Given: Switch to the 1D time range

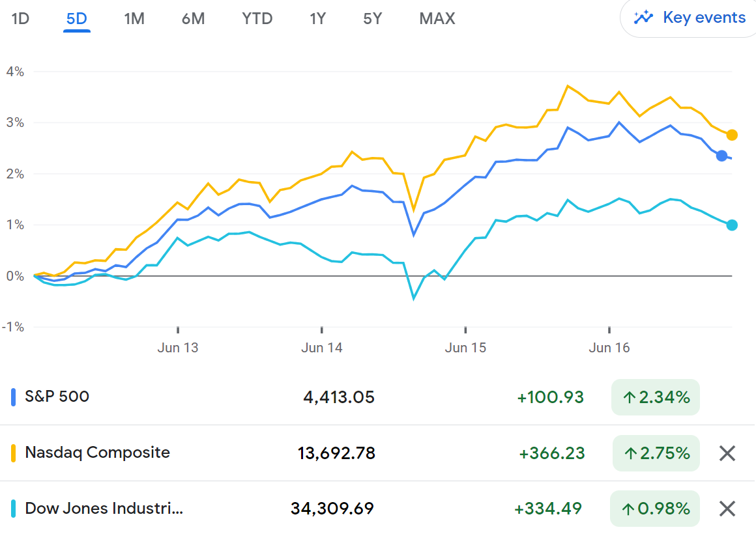Looking at the screenshot, I should coord(20,19).
